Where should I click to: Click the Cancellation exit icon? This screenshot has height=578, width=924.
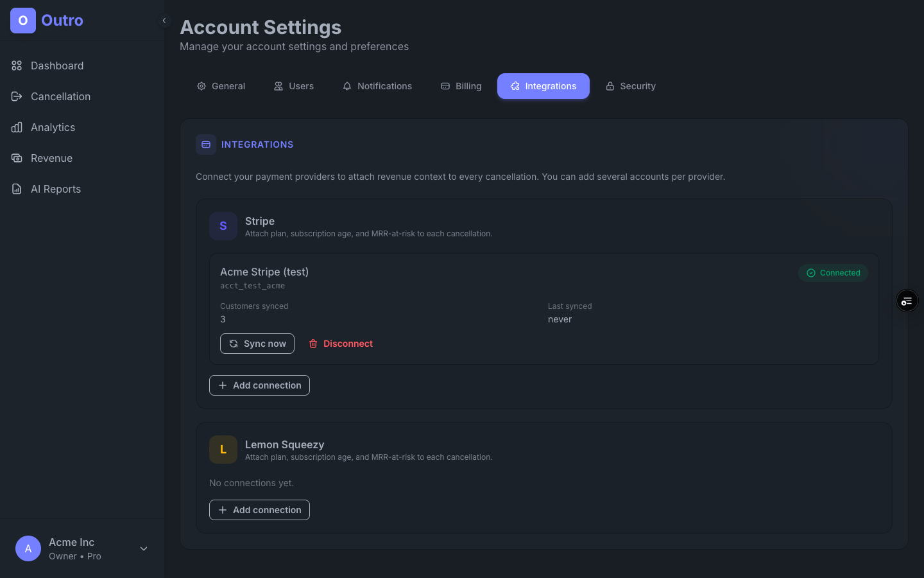17,96
